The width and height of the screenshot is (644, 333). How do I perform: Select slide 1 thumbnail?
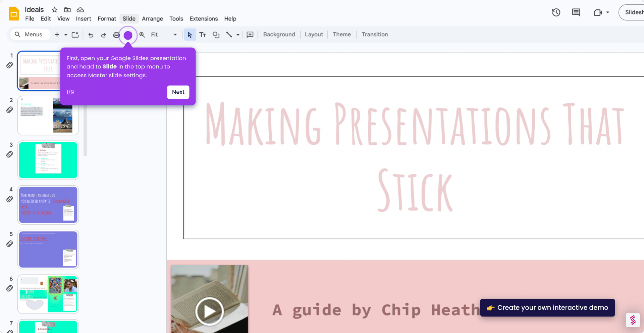pos(39,71)
